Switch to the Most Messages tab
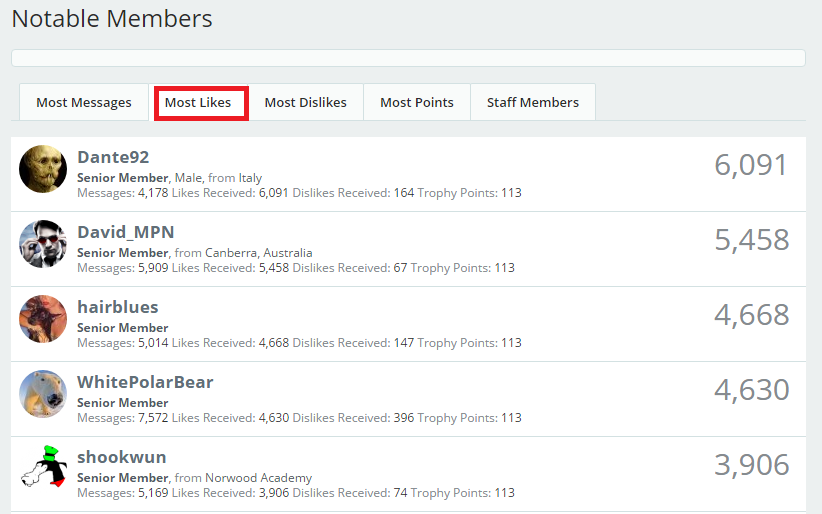 click(84, 103)
